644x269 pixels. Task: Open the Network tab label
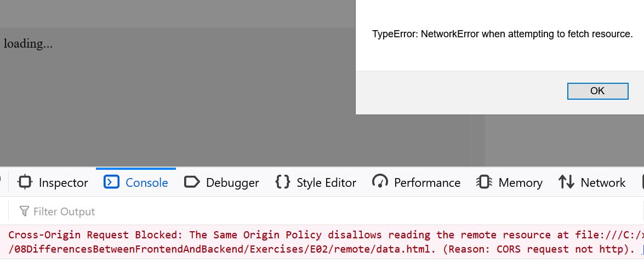(x=603, y=183)
